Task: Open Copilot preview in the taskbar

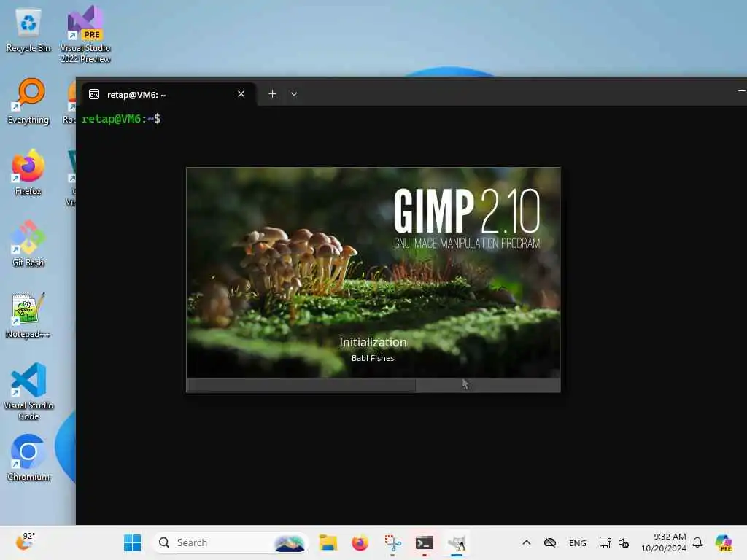Action: [x=723, y=542]
